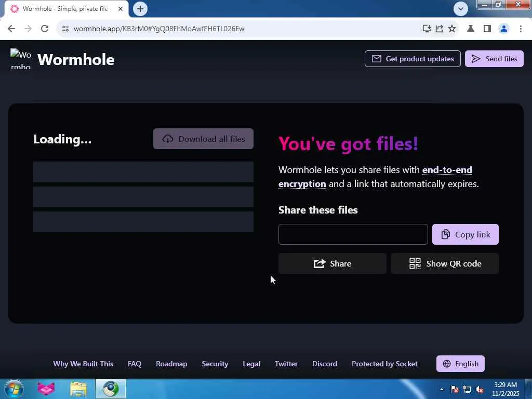
Task: Go back using the browser back arrow
Action: click(11, 29)
